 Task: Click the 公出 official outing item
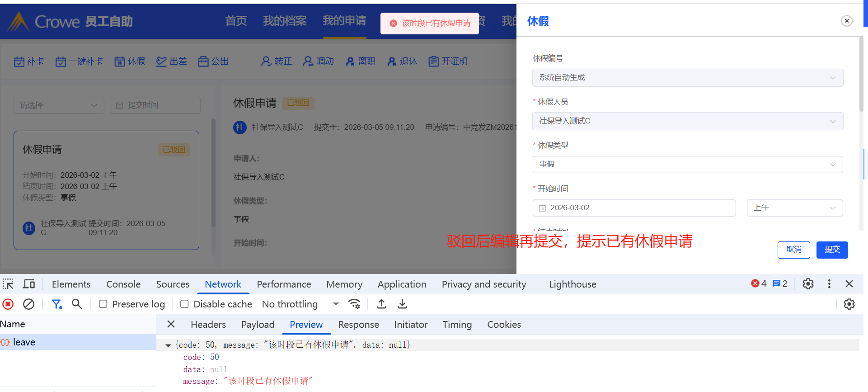click(213, 61)
